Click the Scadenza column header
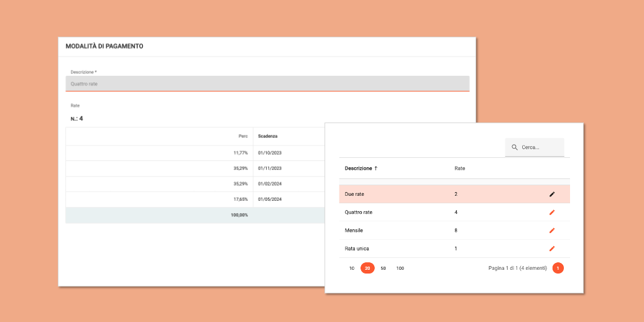644x322 pixels. (268, 136)
